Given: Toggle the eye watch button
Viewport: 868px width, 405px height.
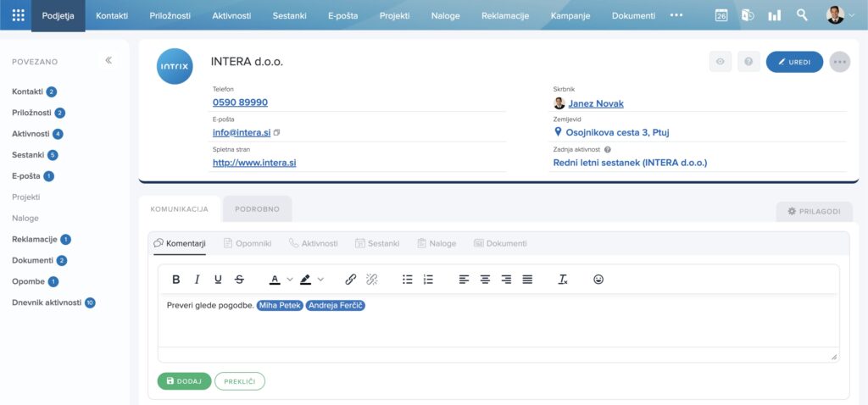Looking at the screenshot, I should (x=721, y=62).
